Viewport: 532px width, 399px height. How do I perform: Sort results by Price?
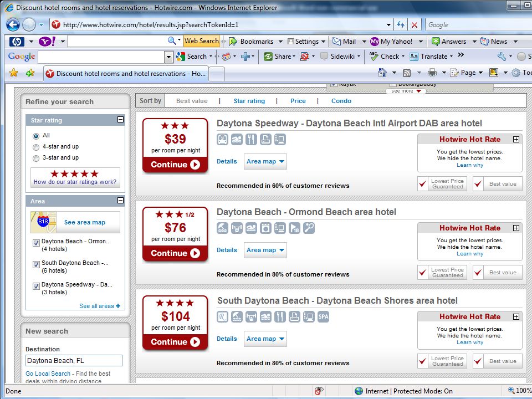tap(298, 101)
